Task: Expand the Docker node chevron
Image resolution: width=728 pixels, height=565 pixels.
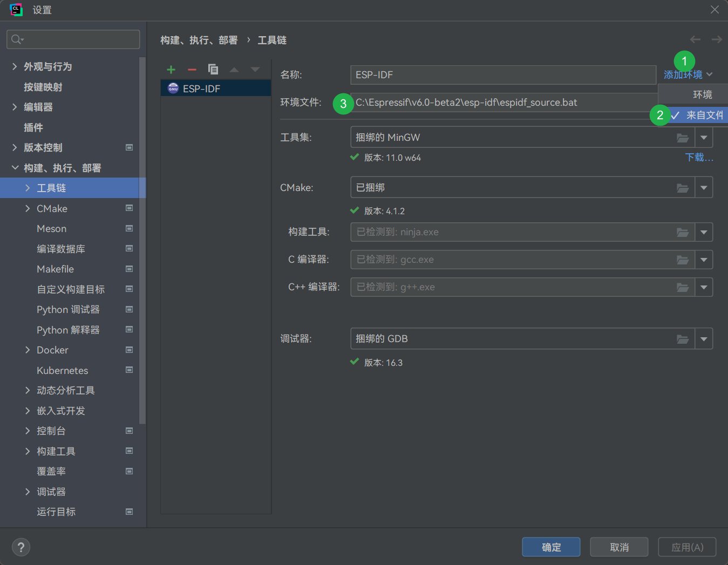Action: tap(28, 350)
